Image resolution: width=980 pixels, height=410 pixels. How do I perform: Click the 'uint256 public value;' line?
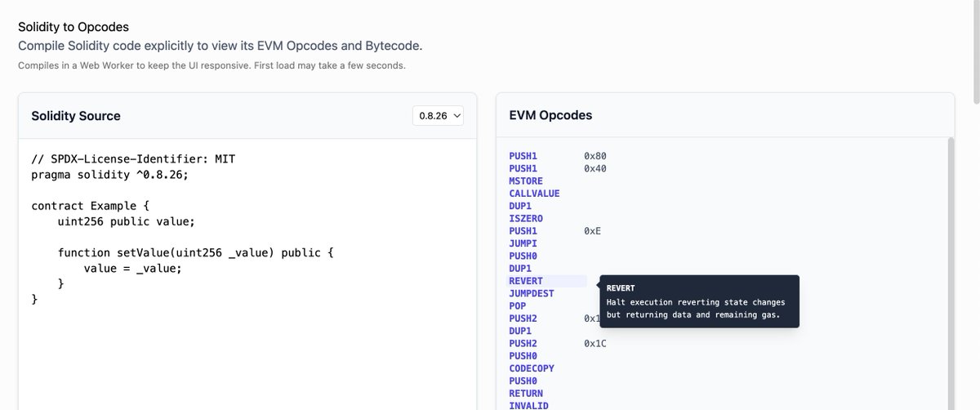point(127,221)
